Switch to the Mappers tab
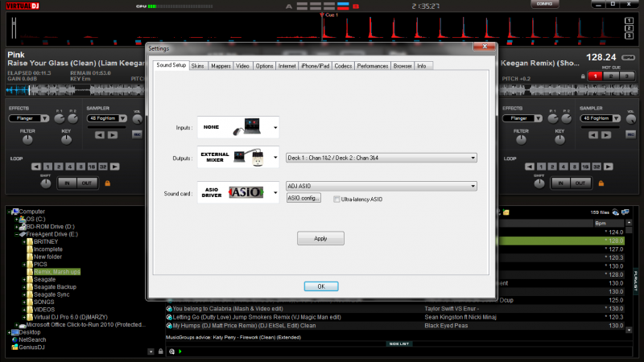Viewport: 644px width, 362px height. 220,65
